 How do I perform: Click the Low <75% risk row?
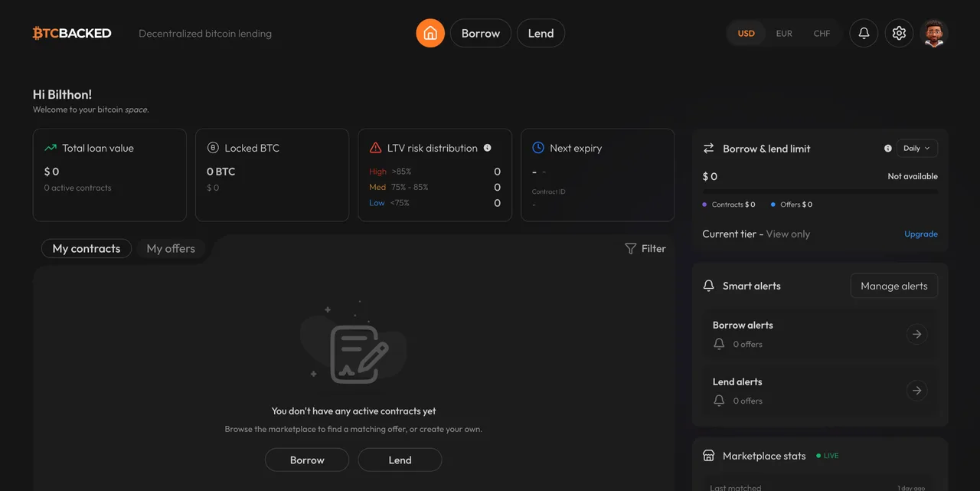pos(435,203)
